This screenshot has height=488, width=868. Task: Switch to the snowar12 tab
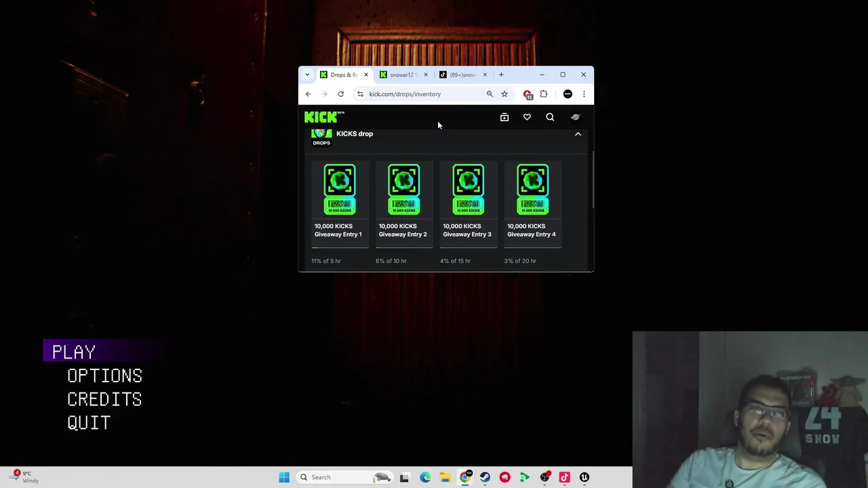(x=404, y=75)
